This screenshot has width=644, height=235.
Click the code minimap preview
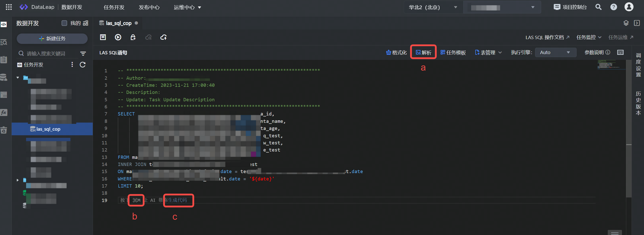611,64
